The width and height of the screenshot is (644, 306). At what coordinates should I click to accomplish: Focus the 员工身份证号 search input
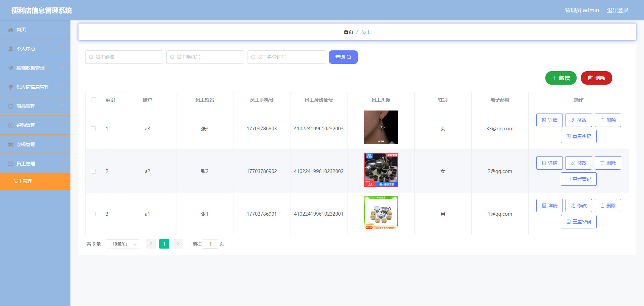click(286, 57)
